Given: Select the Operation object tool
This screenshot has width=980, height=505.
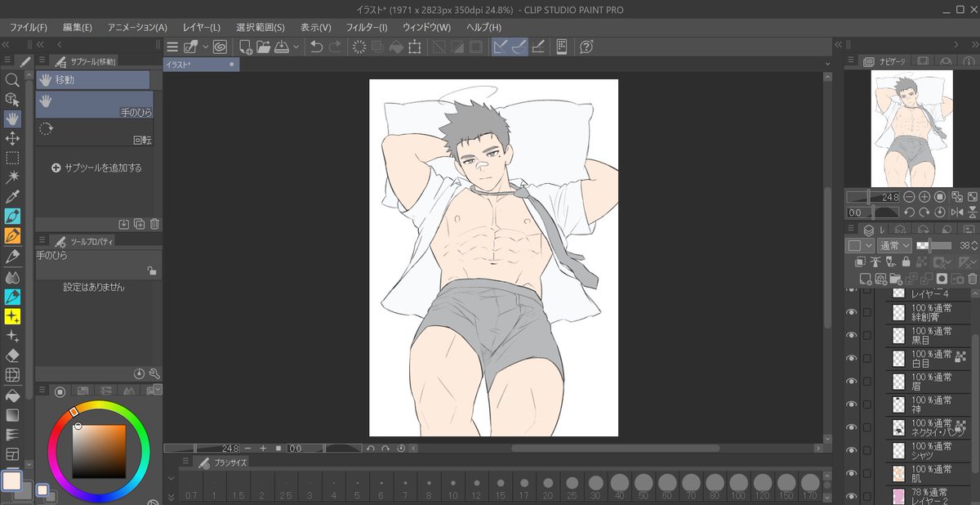Looking at the screenshot, I should (x=12, y=99).
